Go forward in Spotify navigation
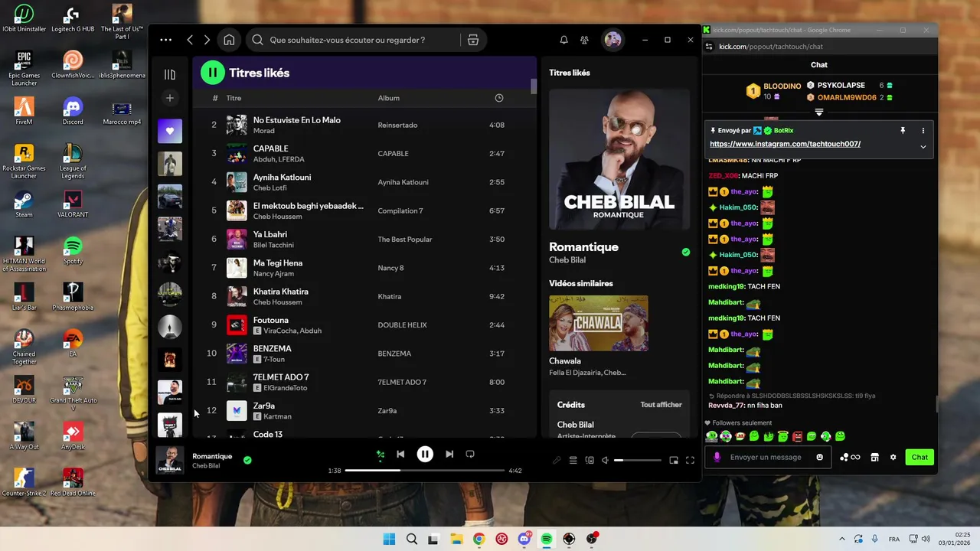The height and width of the screenshot is (551, 980). click(207, 40)
